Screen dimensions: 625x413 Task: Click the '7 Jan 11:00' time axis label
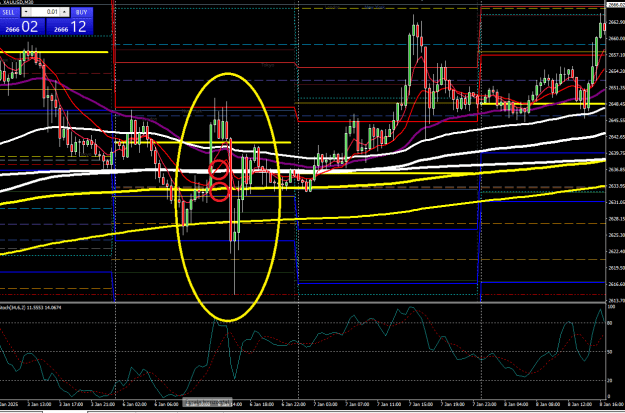389,404
